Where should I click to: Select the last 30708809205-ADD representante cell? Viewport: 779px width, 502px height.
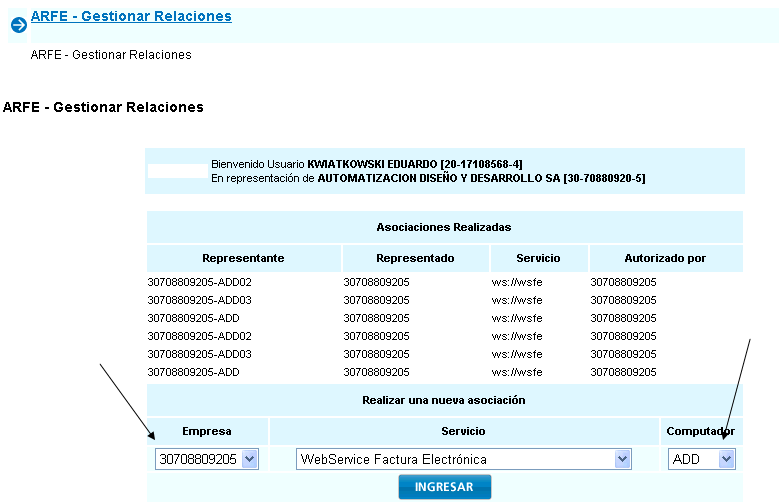(x=193, y=372)
